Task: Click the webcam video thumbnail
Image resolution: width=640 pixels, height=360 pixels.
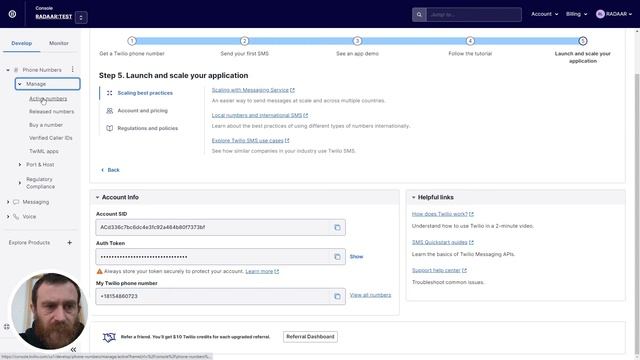Action: coord(50,311)
